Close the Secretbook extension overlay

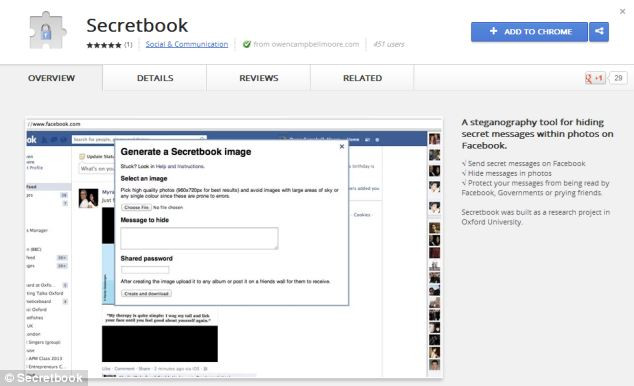click(x=622, y=12)
